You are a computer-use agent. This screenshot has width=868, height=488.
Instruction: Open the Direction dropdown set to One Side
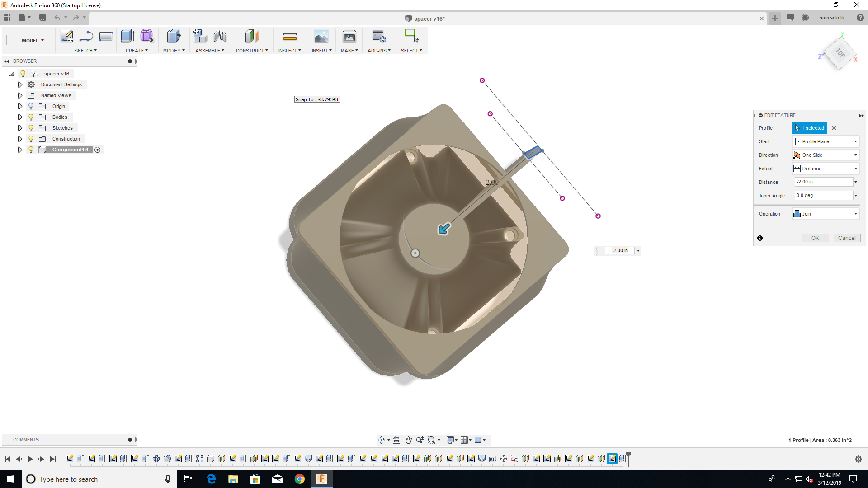(x=855, y=155)
